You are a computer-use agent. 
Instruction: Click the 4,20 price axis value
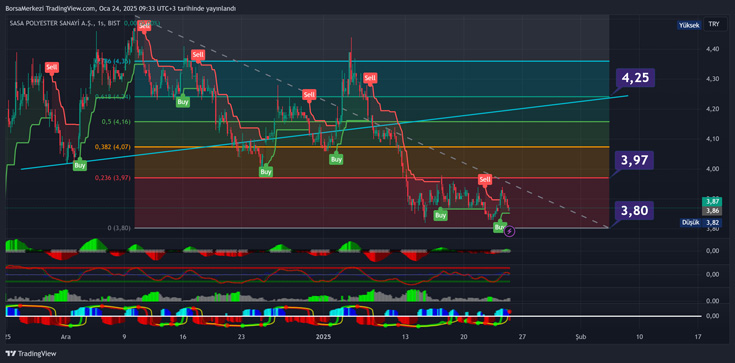point(712,109)
